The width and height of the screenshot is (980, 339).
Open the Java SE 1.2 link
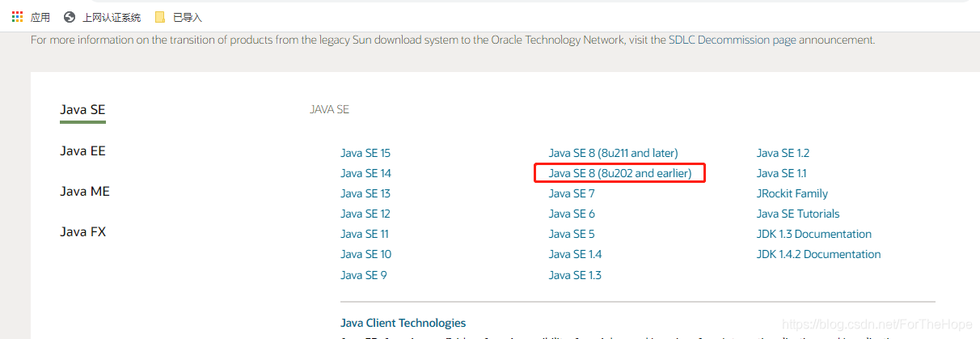pos(783,153)
